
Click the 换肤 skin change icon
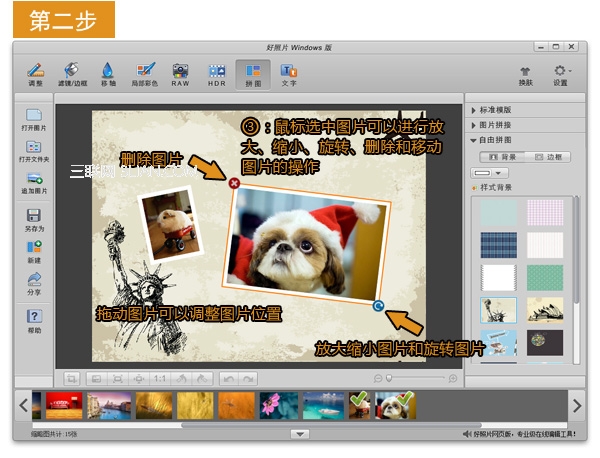tap(525, 76)
